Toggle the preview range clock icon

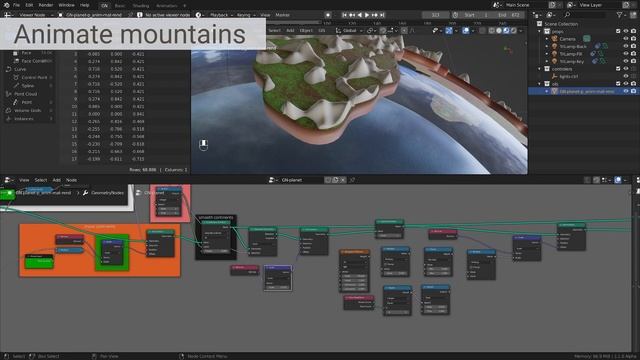455,15
